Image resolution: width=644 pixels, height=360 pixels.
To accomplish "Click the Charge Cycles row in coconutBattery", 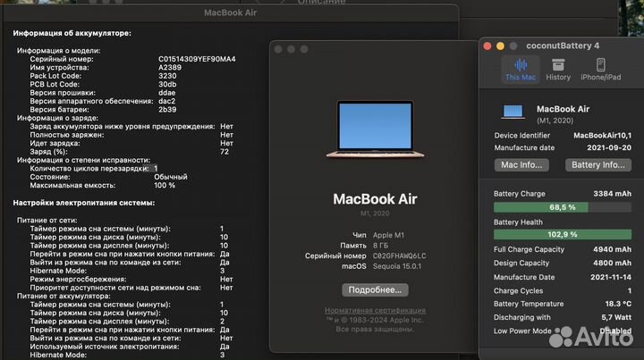I will (563, 290).
